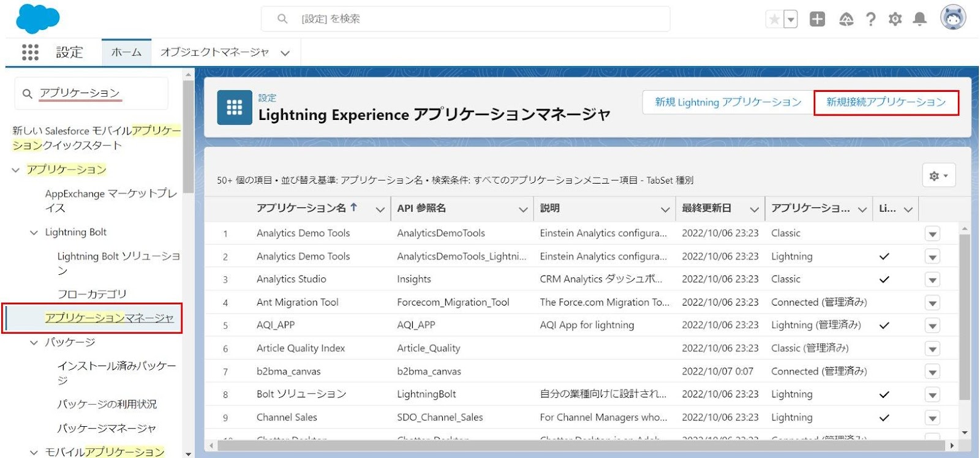Open the favorites list dropdown arrow
Screen dimensions: 980x458
791,20
